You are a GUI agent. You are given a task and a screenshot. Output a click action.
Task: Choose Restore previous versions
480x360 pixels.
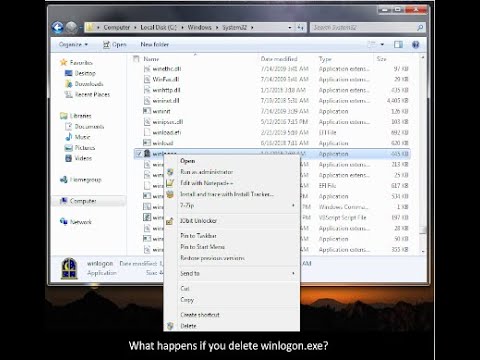[x=212, y=258]
